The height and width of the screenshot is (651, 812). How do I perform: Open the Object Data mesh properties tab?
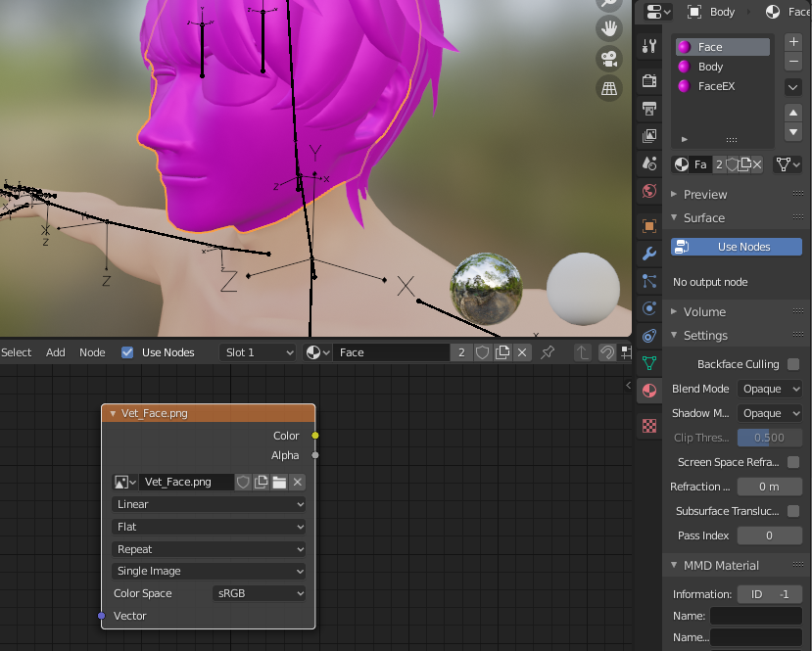click(x=648, y=363)
